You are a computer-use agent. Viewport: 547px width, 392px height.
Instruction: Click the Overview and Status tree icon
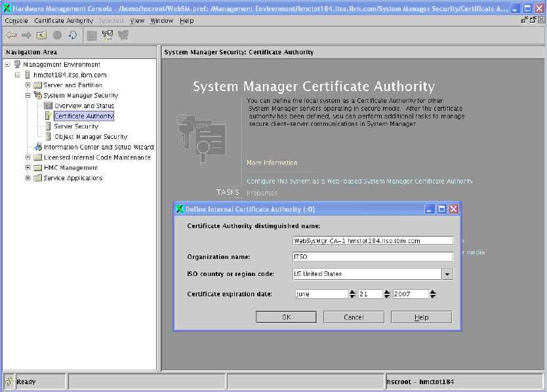[48, 106]
